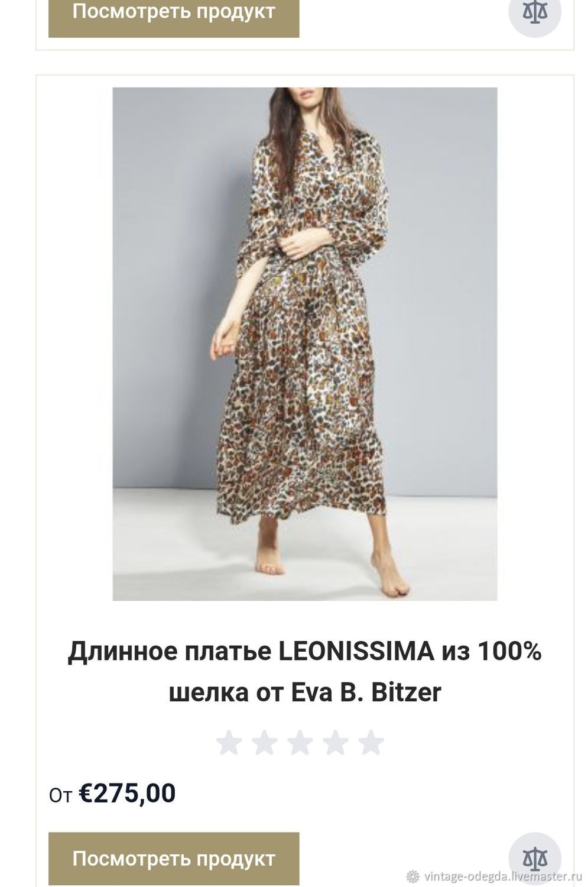Click the 'Eva B. Bitzer' brand name
Screen dimensions: 588x887
[366, 692]
